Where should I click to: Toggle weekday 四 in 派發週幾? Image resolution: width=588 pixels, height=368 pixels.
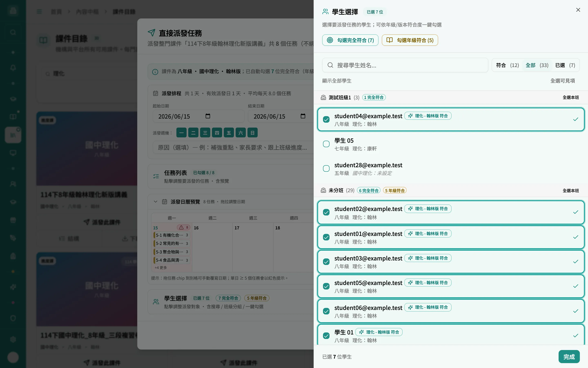(217, 133)
